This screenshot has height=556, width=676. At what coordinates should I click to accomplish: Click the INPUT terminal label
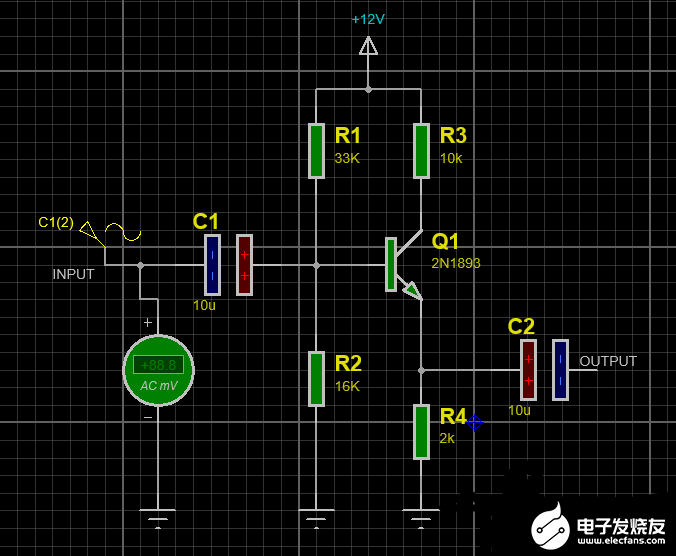pyautogui.click(x=73, y=274)
